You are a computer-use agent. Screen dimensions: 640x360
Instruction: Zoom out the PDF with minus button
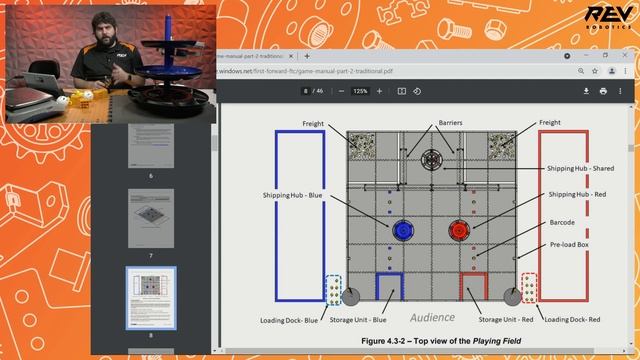pyautogui.click(x=341, y=91)
